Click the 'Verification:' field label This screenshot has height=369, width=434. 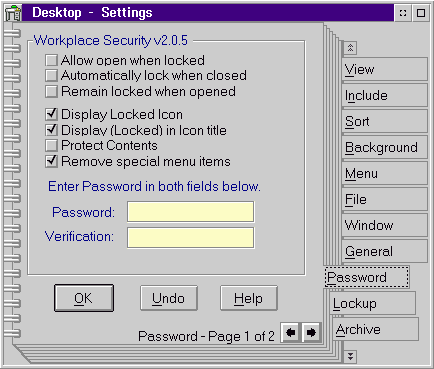pos(79,236)
